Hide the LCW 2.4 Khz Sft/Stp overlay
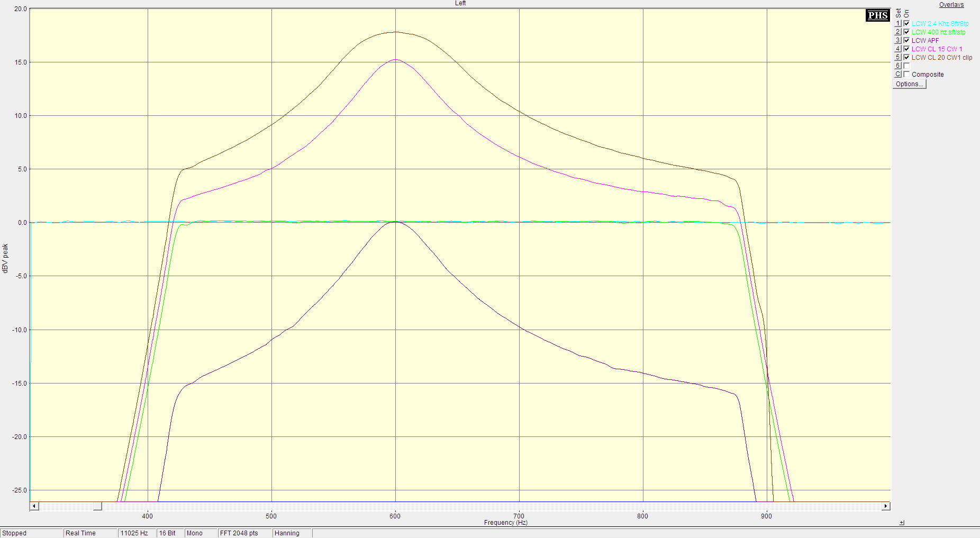 point(906,24)
